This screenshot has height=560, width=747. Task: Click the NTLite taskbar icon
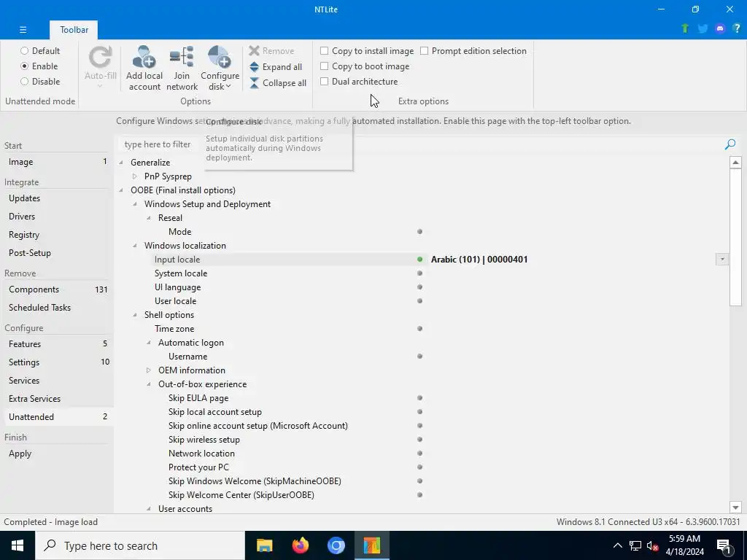coord(371,545)
